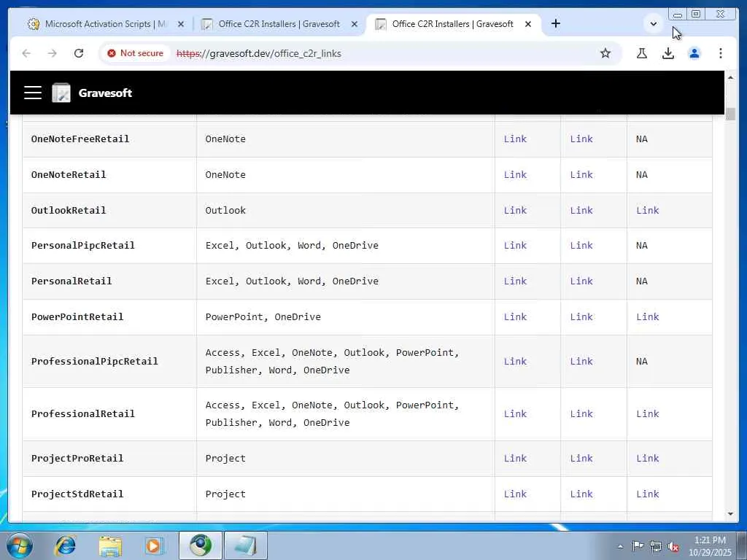Bookmark this page with the star icon
This screenshot has height=560, width=747.
tap(605, 53)
